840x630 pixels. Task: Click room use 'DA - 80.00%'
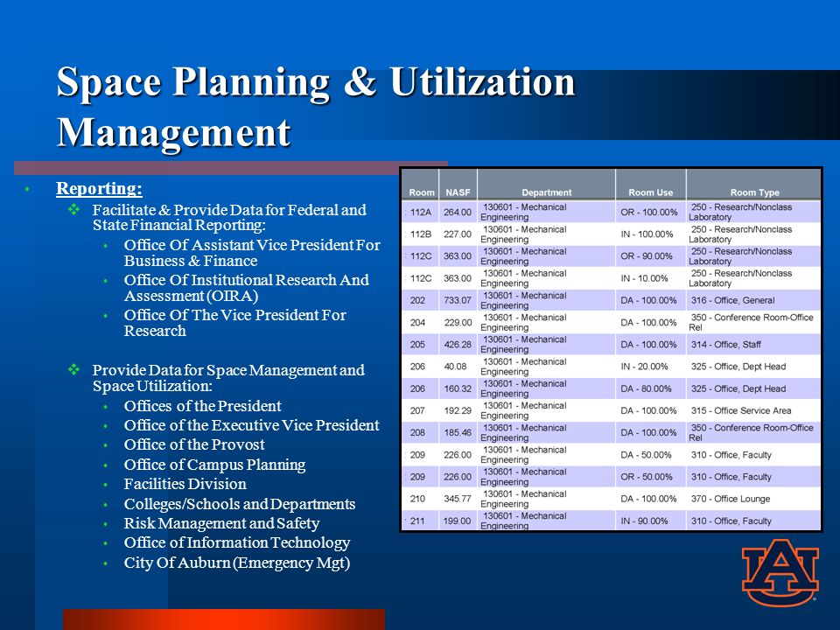(x=646, y=388)
